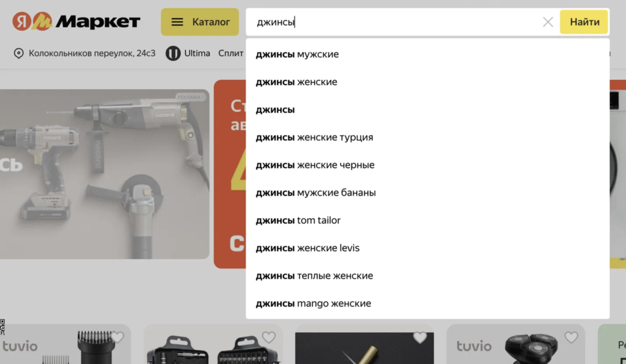The image size is (626, 364).
Task: Click the delivery address Колокольников переулок
Action: 92,53
